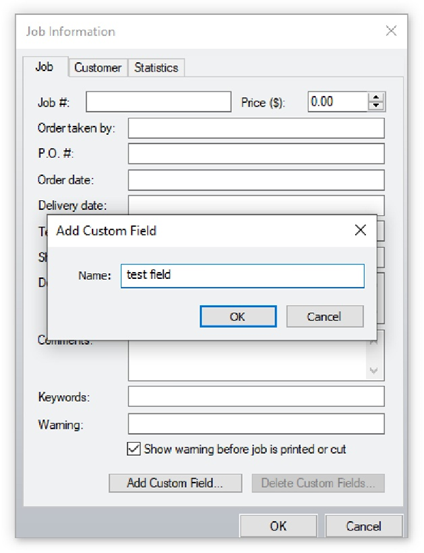Confirm Job Information with bottom OK button

[278, 526]
